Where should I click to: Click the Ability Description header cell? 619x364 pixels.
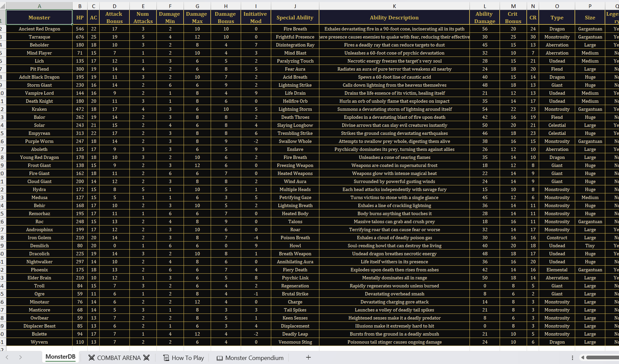[394, 18]
